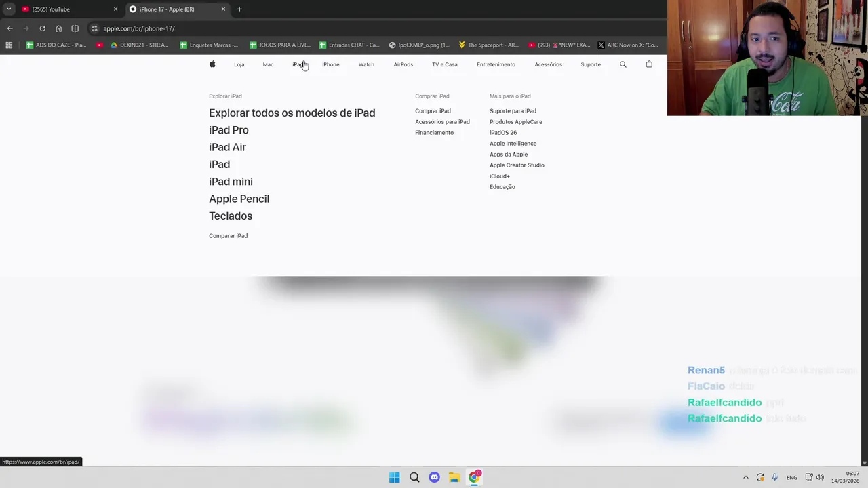Open Discord from the taskbar
This screenshot has width=868, height=488.
pos(434,477)
